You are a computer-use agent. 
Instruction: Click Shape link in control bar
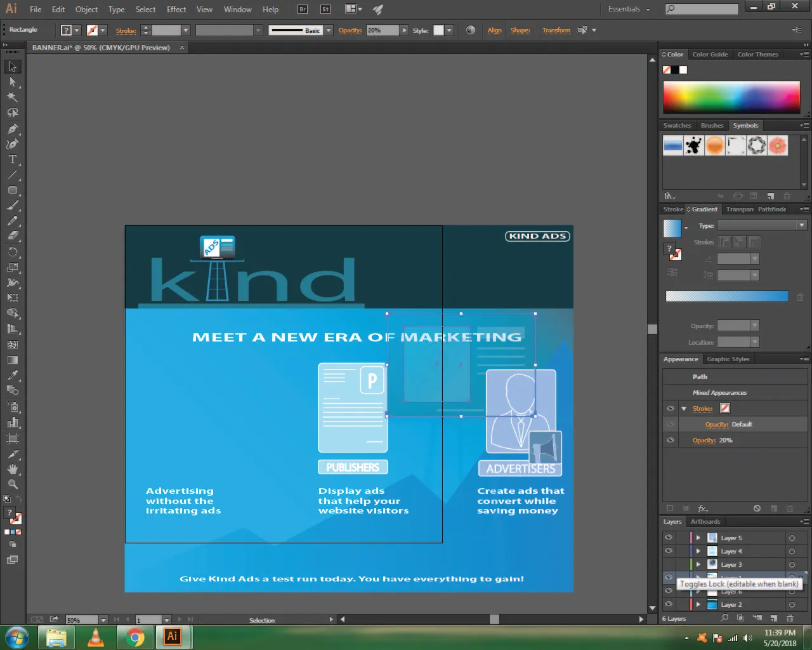pyautogui.click(x=520, y=30)
